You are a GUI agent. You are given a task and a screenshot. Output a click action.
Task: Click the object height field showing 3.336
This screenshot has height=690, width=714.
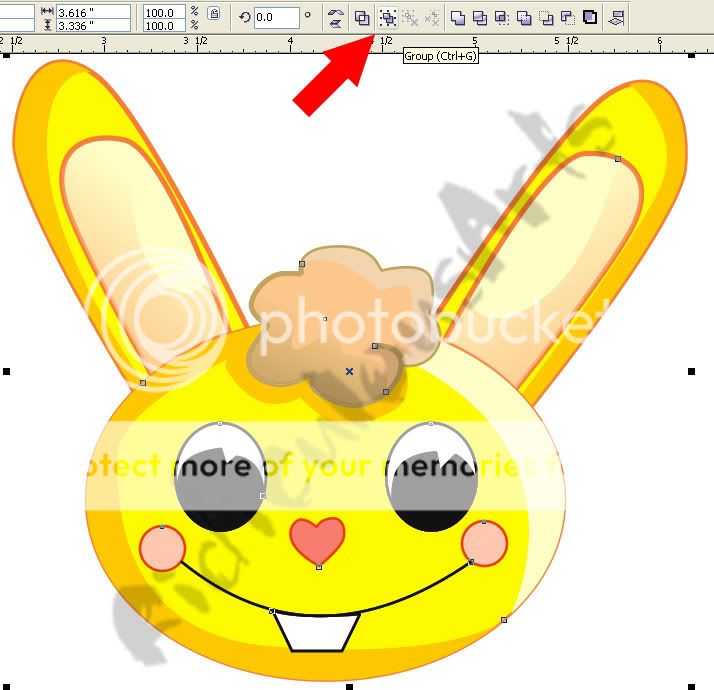(x=94, y=25)
